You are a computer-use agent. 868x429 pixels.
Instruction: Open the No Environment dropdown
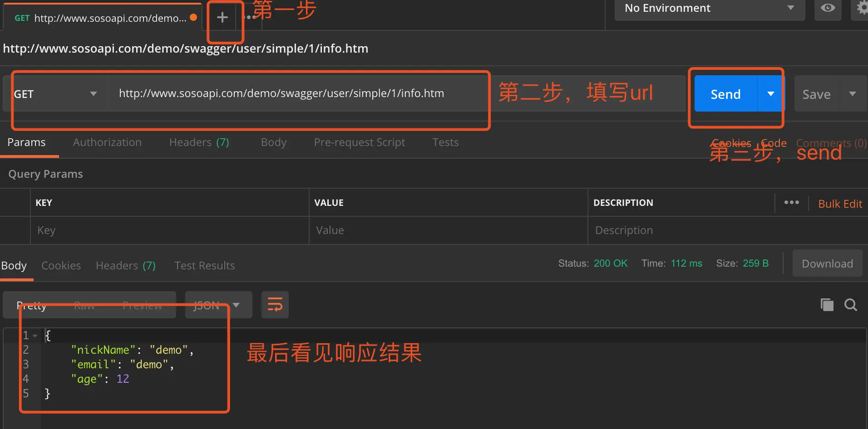pyautogui.click(x=708, y=8)
